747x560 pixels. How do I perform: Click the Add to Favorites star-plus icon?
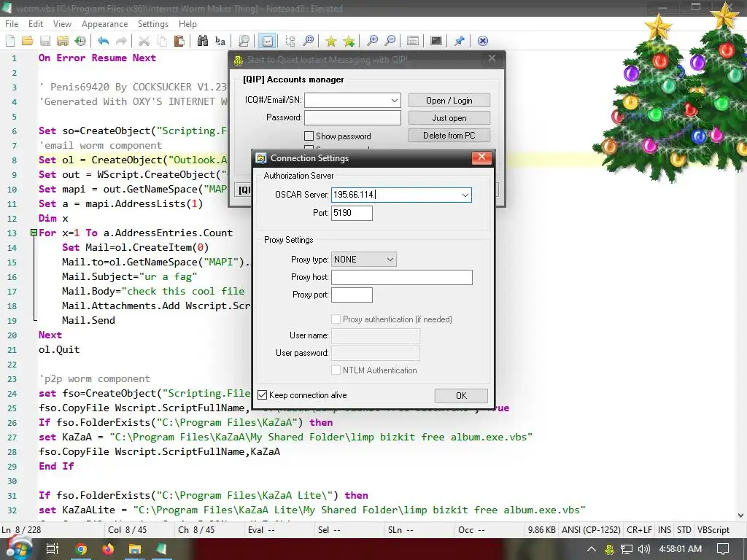tap(349, 41)
